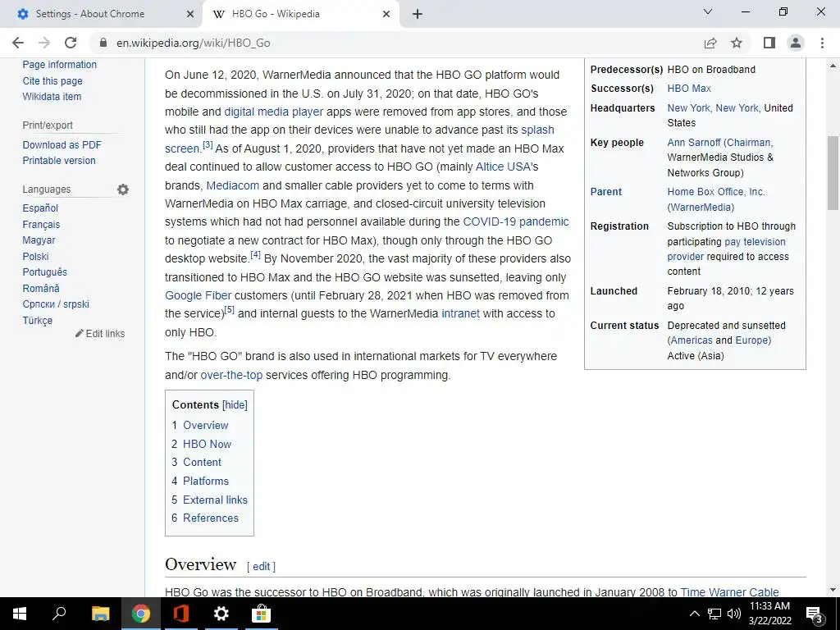Open the Mediacom link
Screen dimensions: 840x630
pyautogui.click(x=232, y=185)
